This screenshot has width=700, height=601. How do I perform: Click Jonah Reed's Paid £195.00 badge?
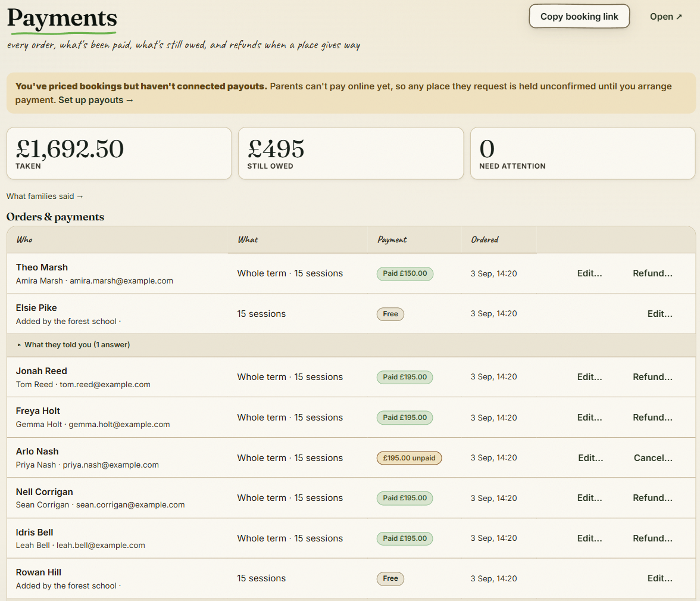405,377
